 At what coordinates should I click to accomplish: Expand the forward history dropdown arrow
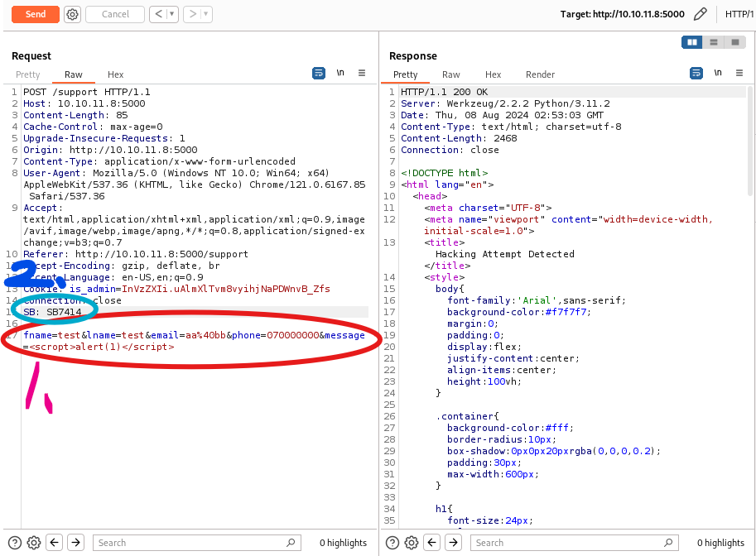point(206,14)
